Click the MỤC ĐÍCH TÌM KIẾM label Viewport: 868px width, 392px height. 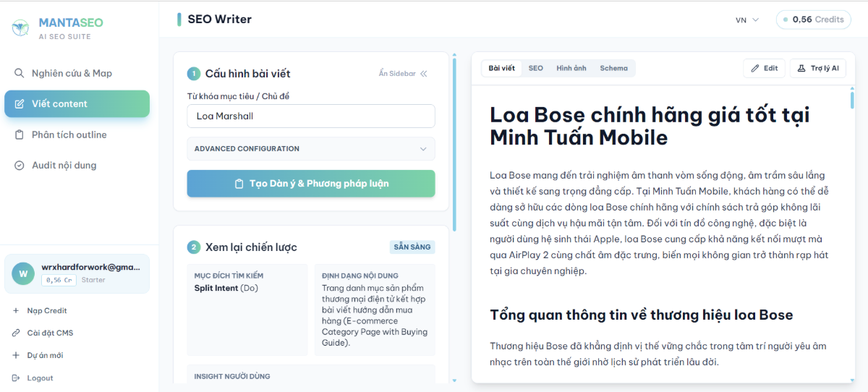coord(229,276)
